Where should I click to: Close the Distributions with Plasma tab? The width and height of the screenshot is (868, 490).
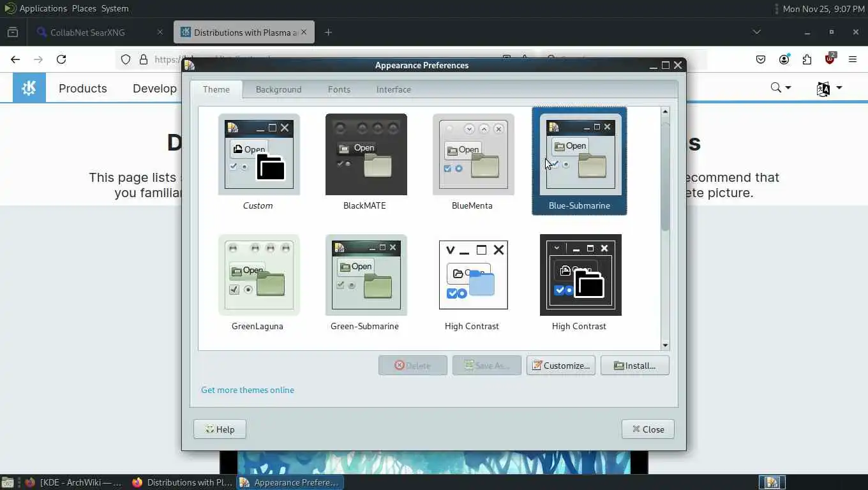point(304,32)
